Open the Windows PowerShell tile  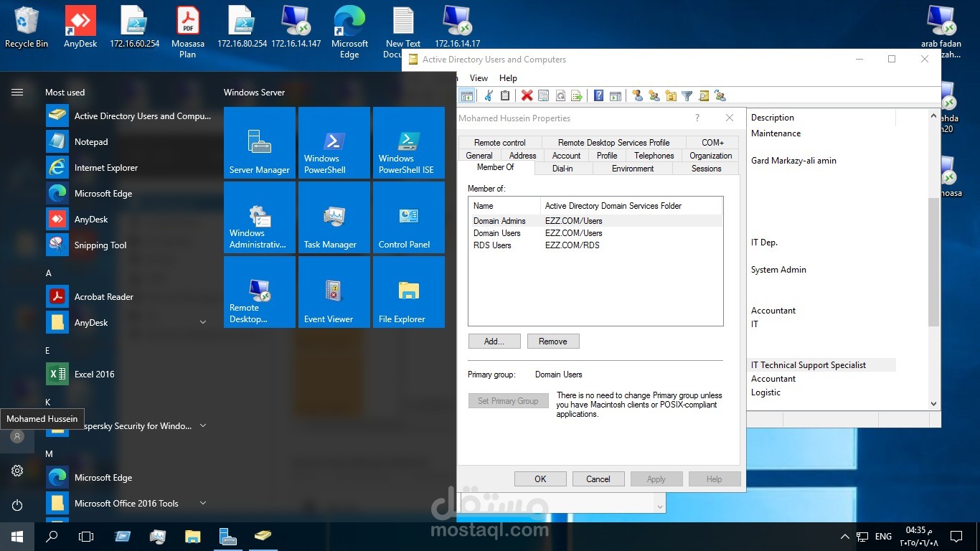point(334,143)
